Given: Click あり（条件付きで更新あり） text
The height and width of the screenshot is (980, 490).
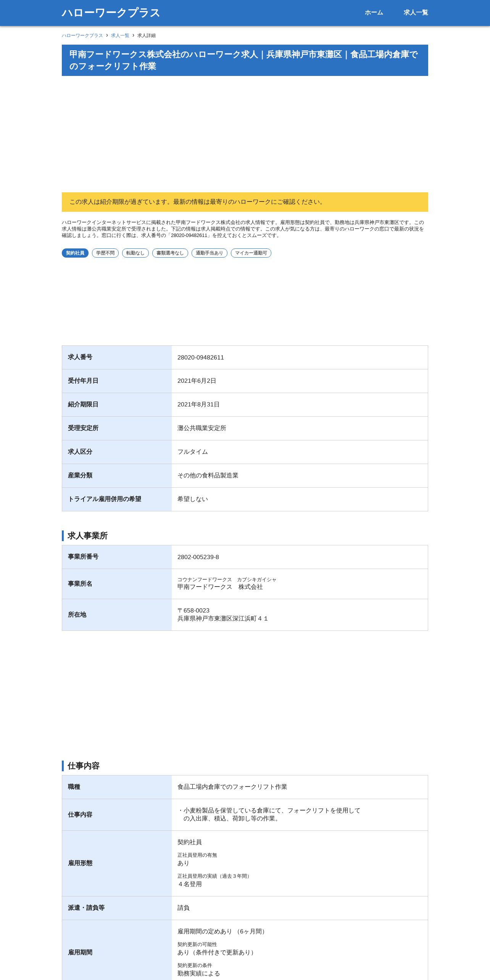Looking at the screenshot, I should pos(217,953).
